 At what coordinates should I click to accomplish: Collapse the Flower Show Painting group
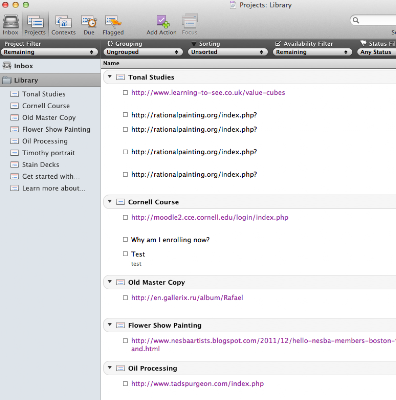click(109, 325)
